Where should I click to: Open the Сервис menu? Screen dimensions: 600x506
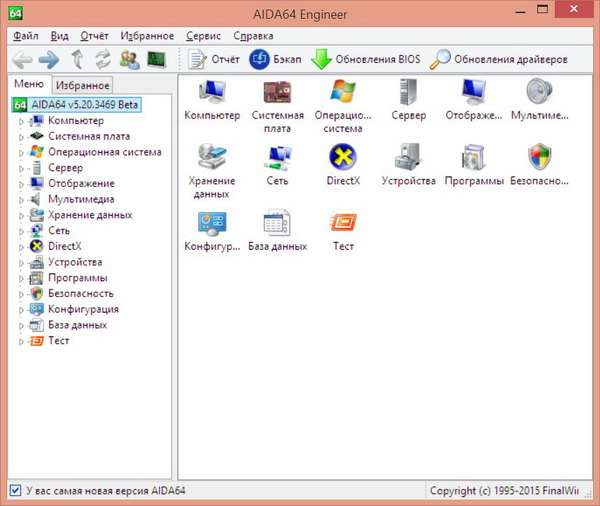204,35
